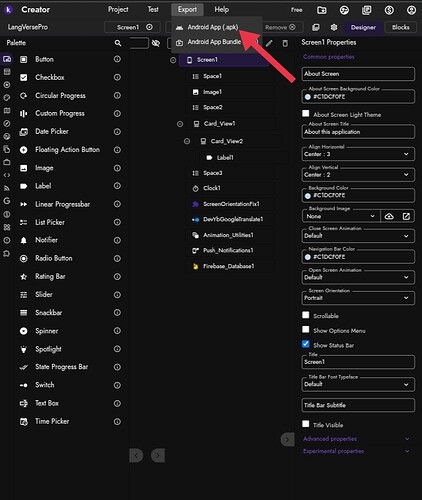
Task: Uncheck the Show Status Bar checkbox
Action: [306, 344]
